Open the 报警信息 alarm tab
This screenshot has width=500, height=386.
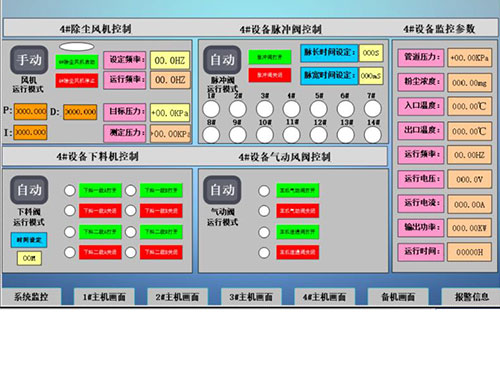(471, 296)
